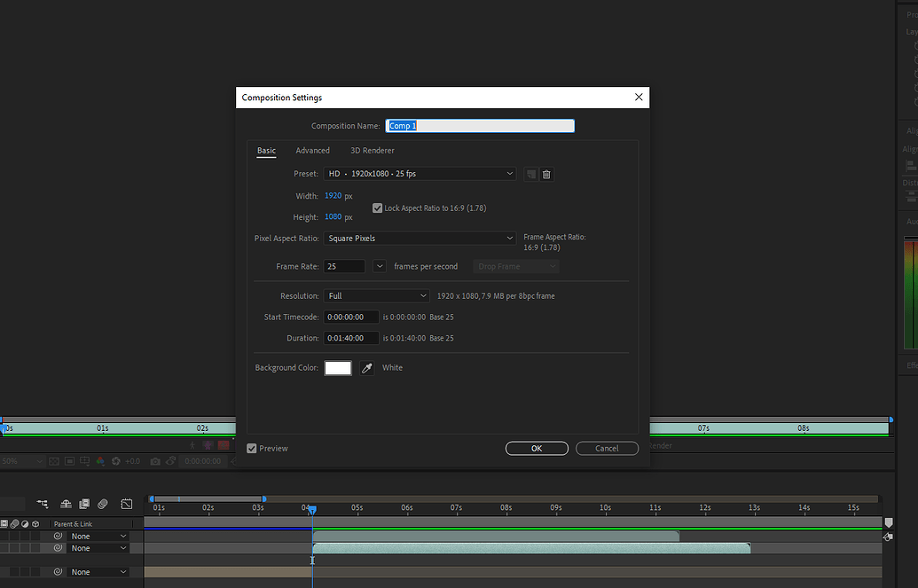Screen dimensions: 918x588
Task: Click the composition button under the marker bin
Action: click(x=888, y=537)
